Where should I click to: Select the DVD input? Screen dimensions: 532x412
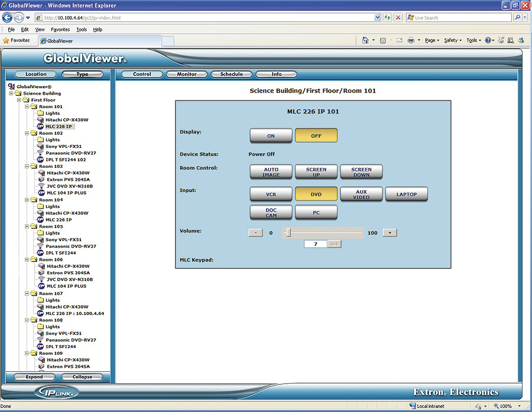tap(316, 194)
